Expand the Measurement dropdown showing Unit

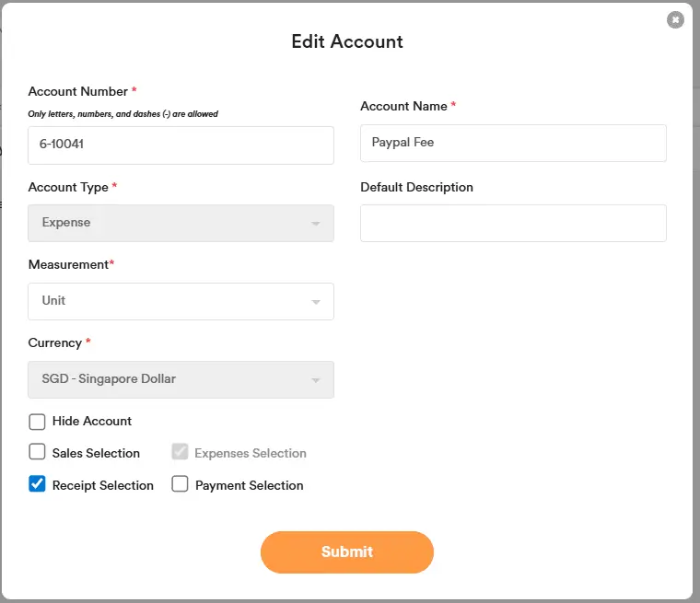[181, 301]
